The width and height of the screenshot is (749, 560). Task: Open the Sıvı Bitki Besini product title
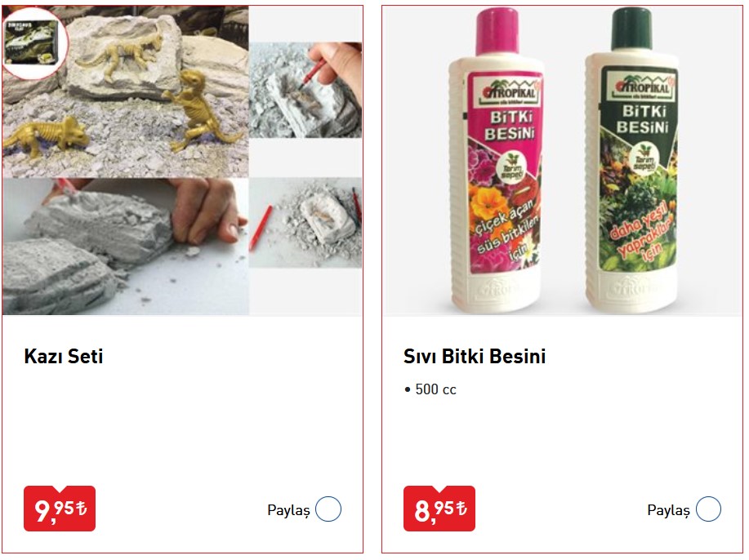coord(475,357)
